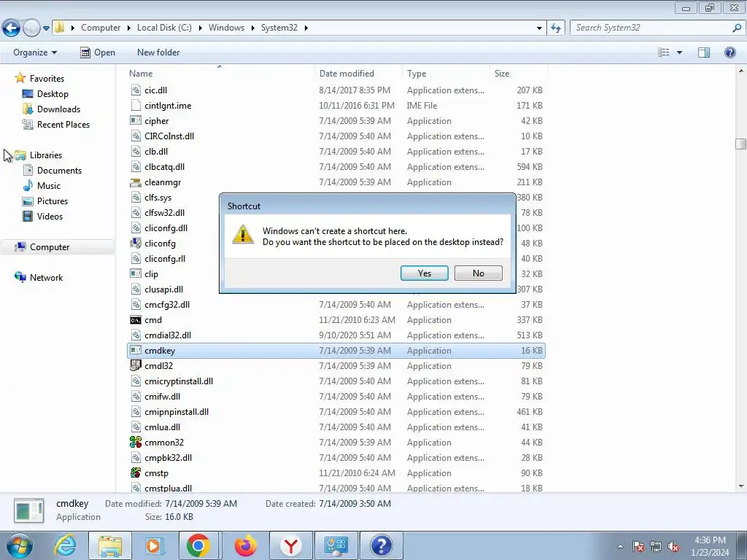The height and width of the screenshot is (560, 747).
Task: Click cmdkey thumbnail in details pane
Action: coord(29,510)
